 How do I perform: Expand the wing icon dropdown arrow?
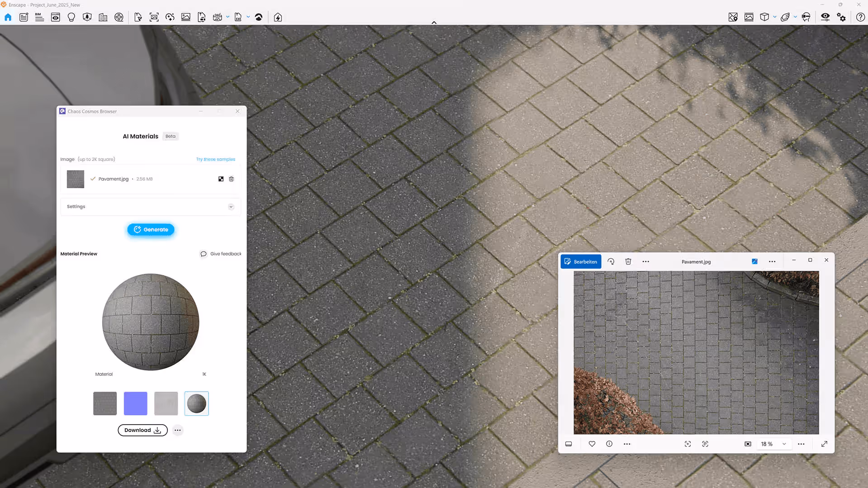coord(795,17)
